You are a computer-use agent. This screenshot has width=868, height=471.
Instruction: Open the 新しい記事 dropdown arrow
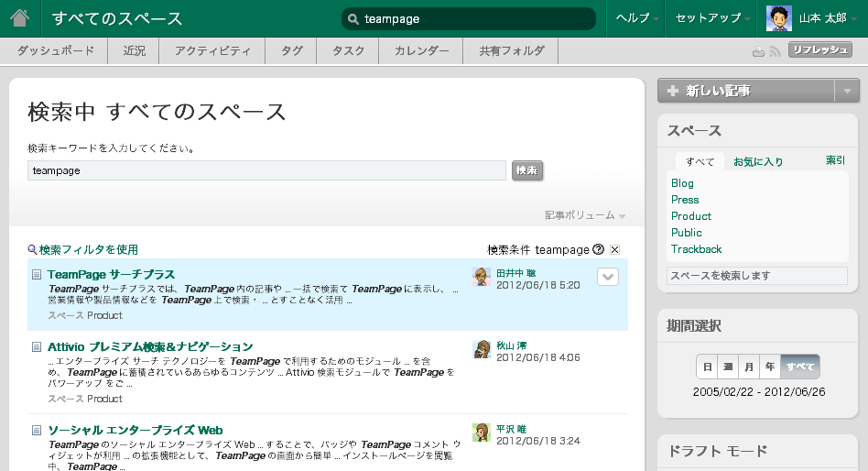pyautogui.click(x=847, y=91)
